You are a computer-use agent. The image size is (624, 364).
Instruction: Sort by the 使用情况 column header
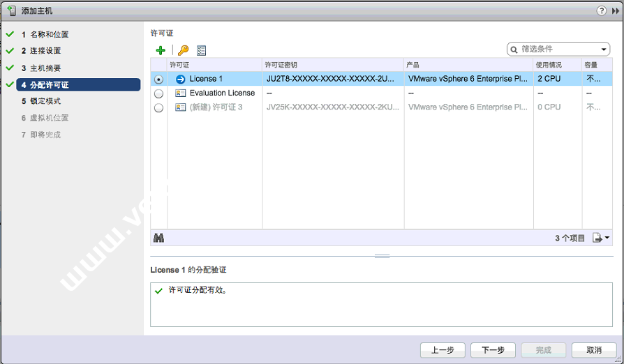(558, 65)
